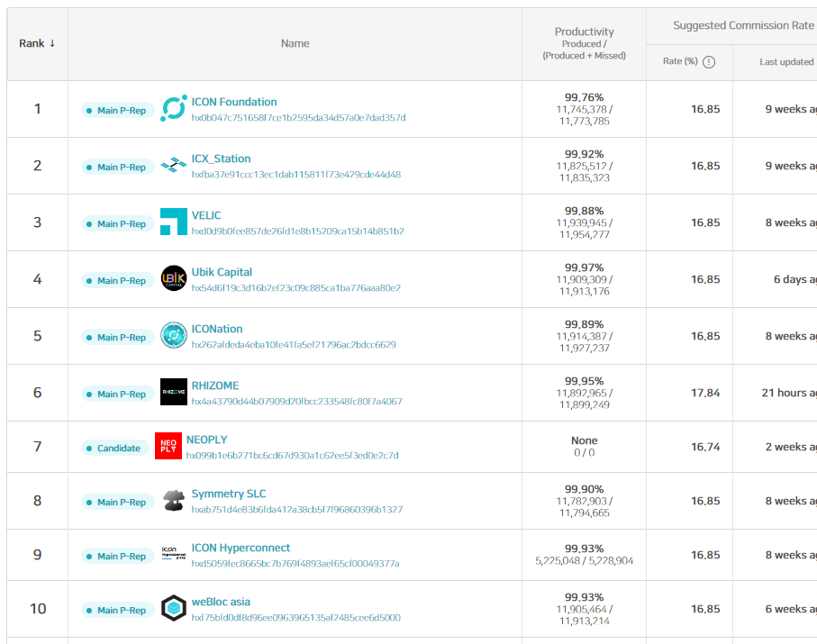
Task: Click RHIZOME's hx4a4379 address
Action: [x=297, y=402]
